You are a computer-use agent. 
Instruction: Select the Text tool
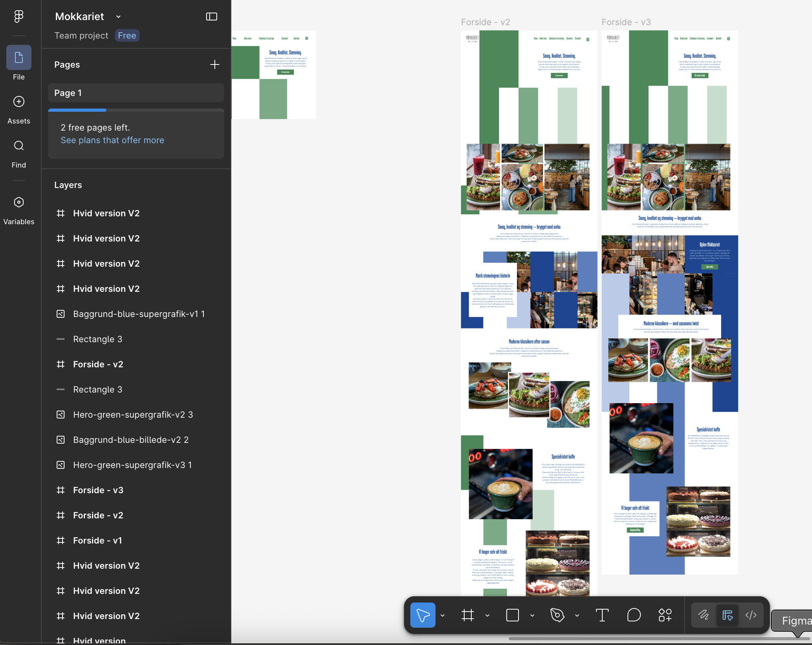[x=602, y=615]
